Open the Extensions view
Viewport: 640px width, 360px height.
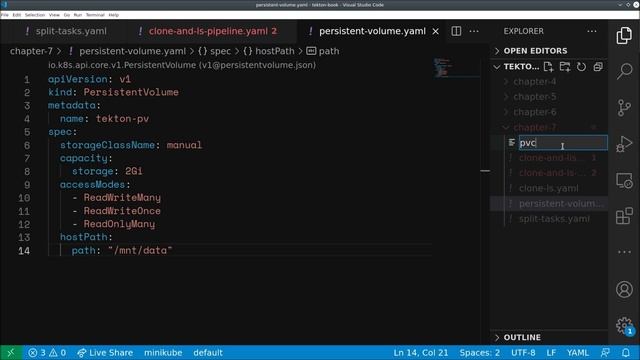[x=624, y=216]
